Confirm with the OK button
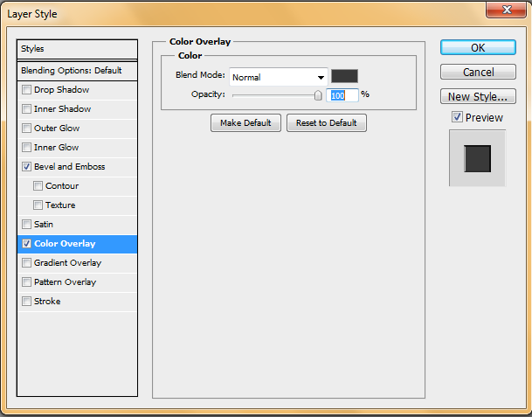The width and height of the screenshot is (532, 417). pos(478,48)
